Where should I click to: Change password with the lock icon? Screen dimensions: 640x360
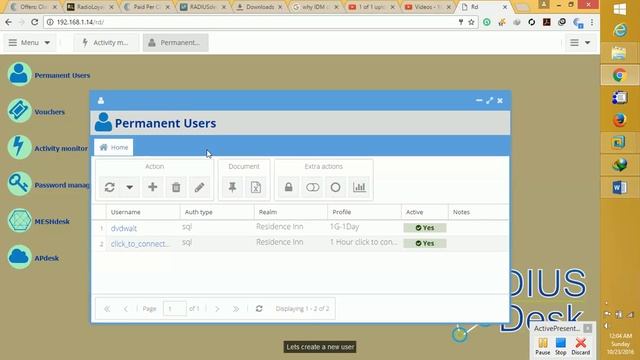pos(289,187)
